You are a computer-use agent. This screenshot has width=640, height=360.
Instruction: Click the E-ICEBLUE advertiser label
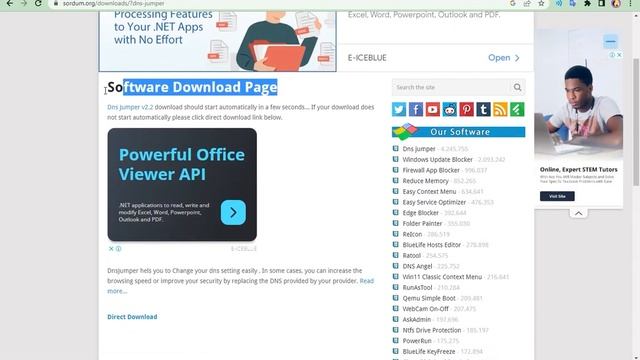coord(367,58)
